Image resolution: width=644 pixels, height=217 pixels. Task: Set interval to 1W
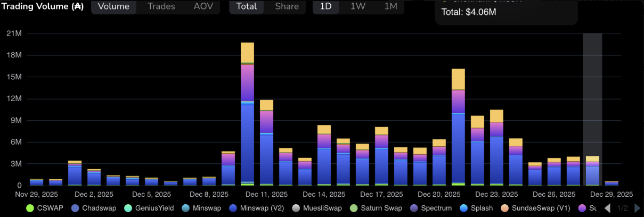[357, 7]
